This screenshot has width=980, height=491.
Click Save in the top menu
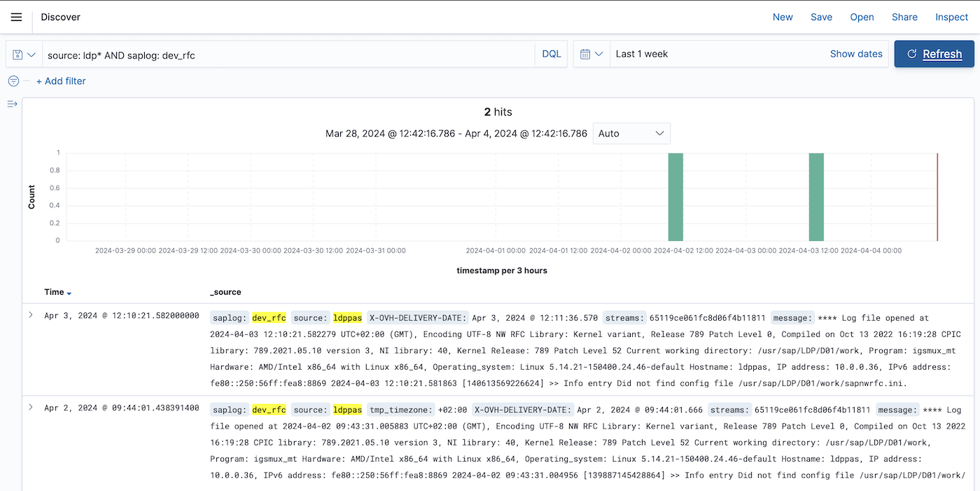(821, 17)
